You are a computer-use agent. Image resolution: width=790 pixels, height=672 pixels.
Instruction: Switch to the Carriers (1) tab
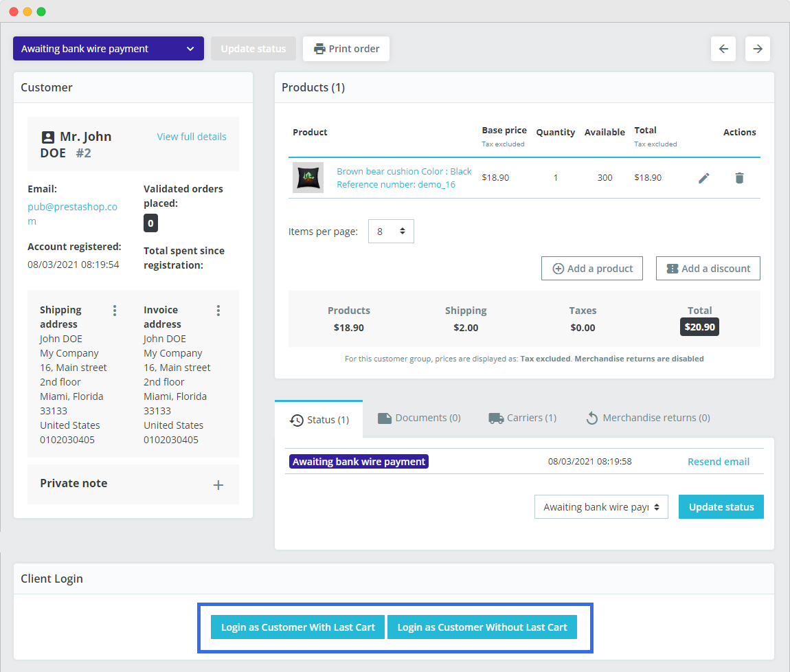(x=522, y=418)
